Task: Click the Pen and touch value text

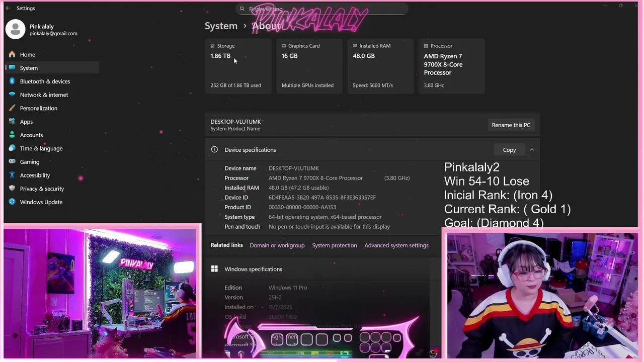Action: [x=329, y=227]
